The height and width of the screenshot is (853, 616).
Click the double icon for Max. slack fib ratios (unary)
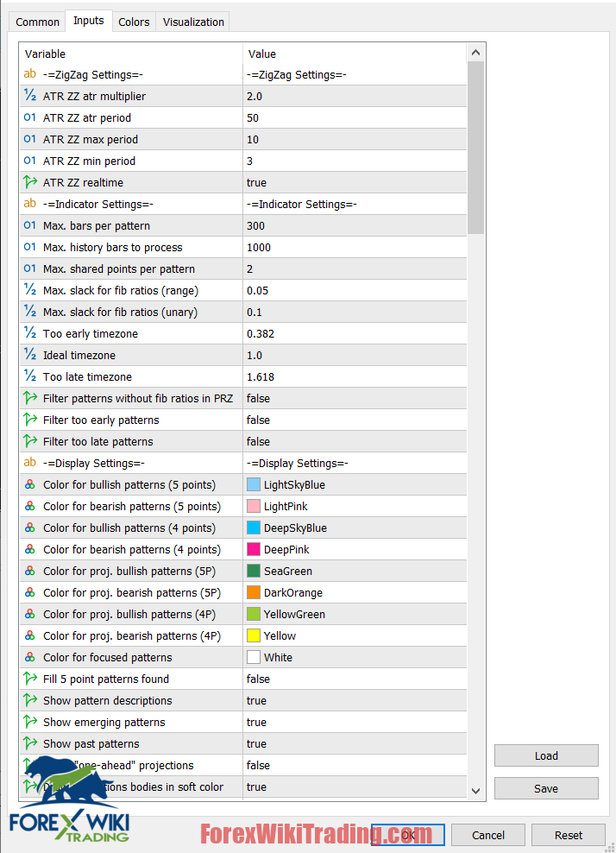[30, 311]
